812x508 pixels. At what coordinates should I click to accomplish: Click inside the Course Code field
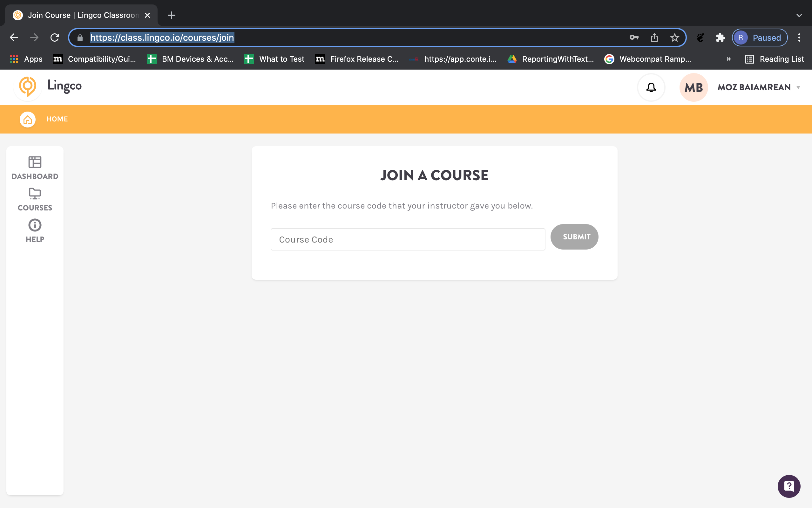point(408,239)
